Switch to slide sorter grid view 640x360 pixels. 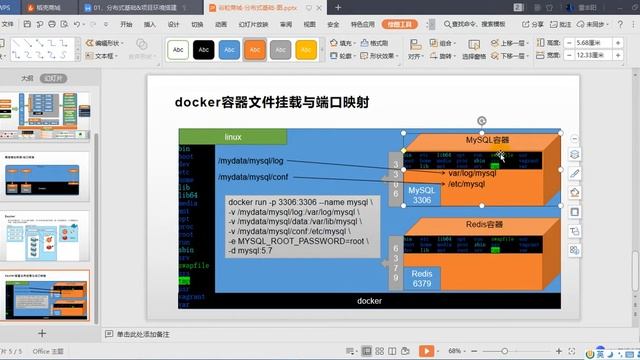coord(380,351)
